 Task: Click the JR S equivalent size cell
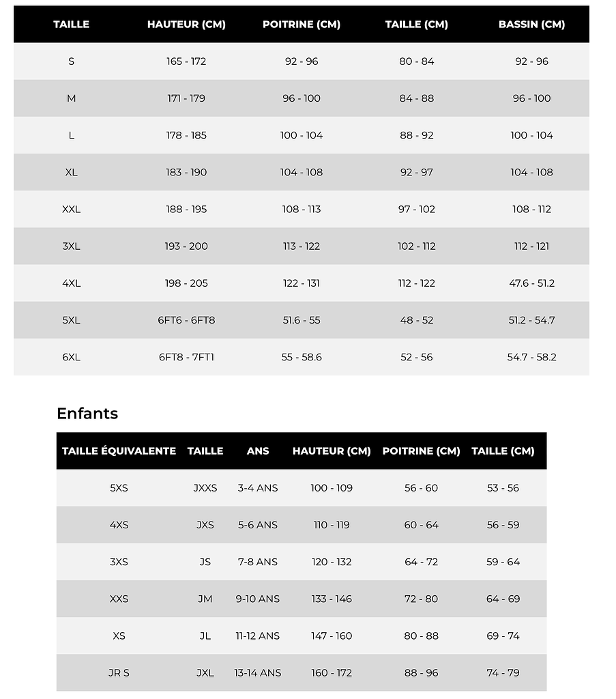tap(119, 673)
